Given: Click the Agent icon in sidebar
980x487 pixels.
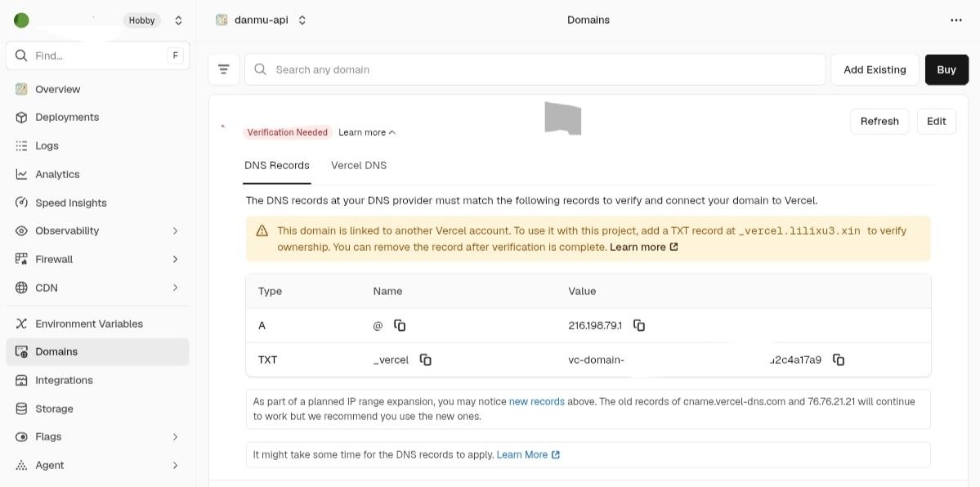Looking at the screenshot, I should 21,465.
